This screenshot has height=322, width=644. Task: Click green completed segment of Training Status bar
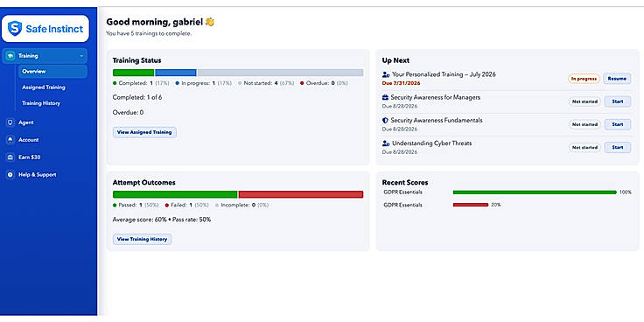pyautogui.click(x=134, y=73)
